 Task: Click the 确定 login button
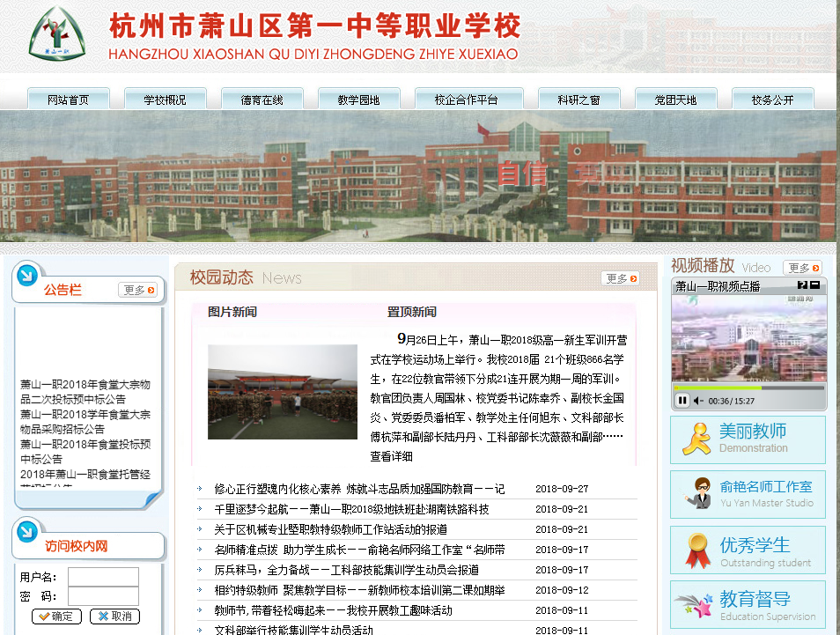56,617
